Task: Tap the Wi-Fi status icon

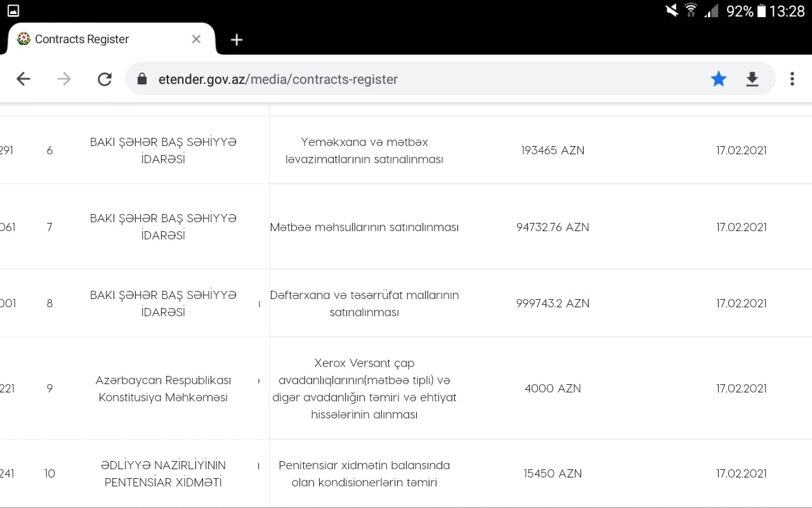Action: coord(690,11)
